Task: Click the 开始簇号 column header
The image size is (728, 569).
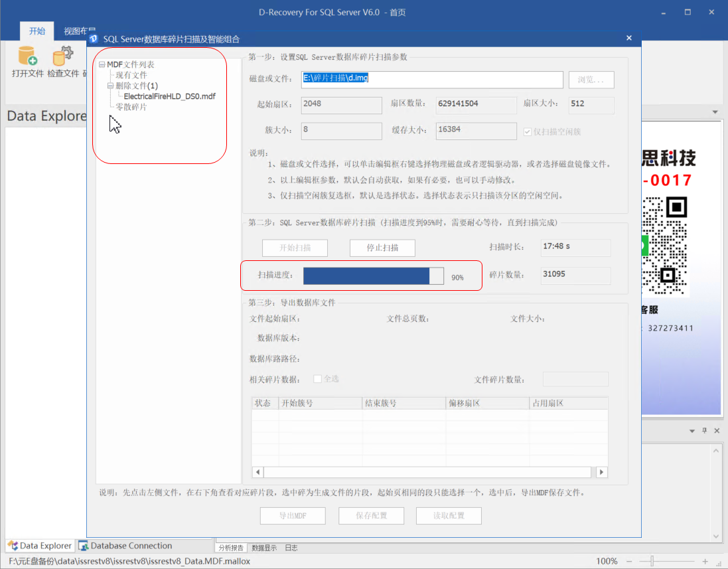Action: [x=321, y=403]
